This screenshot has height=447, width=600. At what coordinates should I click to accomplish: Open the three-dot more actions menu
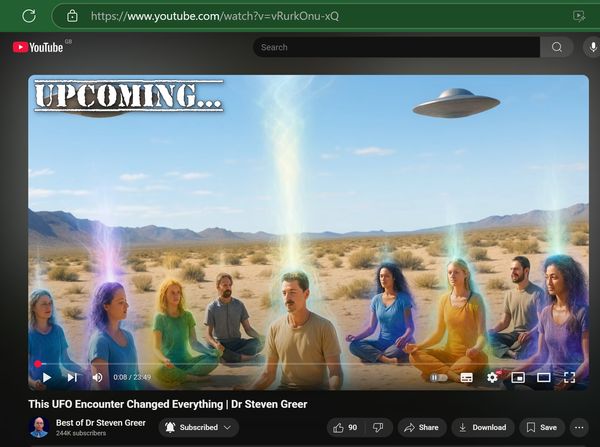[579, 427]
